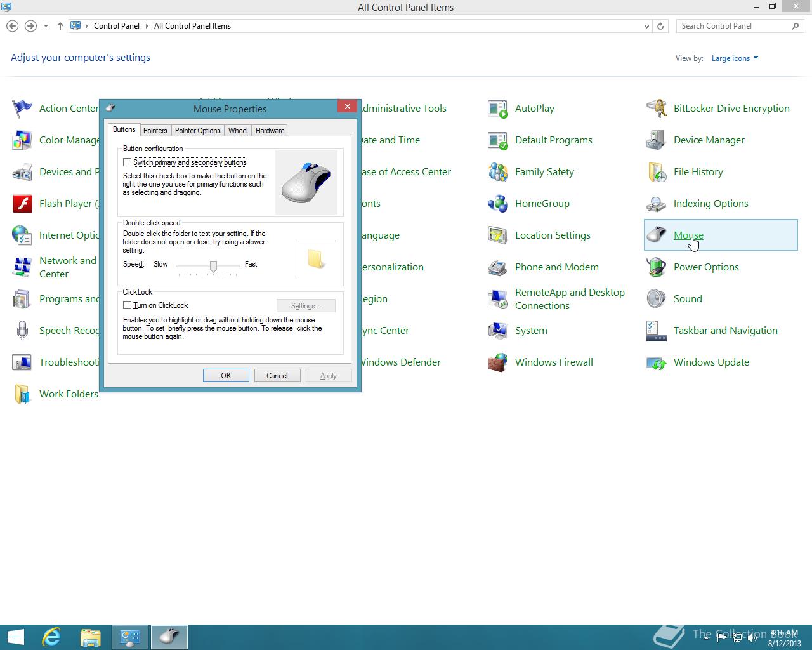Open Network and Sharing Center icon
The image size is (812, 650).
click(x=22, y=267)
